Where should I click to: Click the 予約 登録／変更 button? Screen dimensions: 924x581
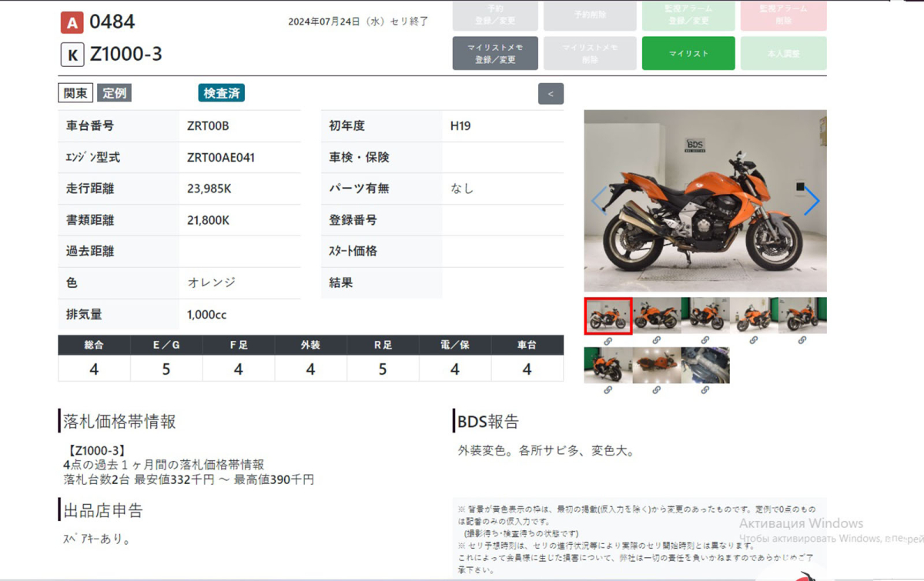(x=495, y=15)
